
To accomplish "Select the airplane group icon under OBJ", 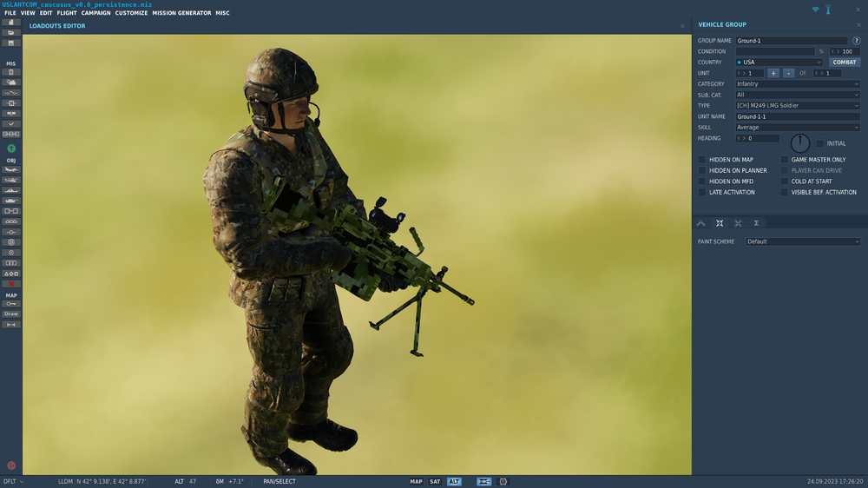I will tap(10, 169).
